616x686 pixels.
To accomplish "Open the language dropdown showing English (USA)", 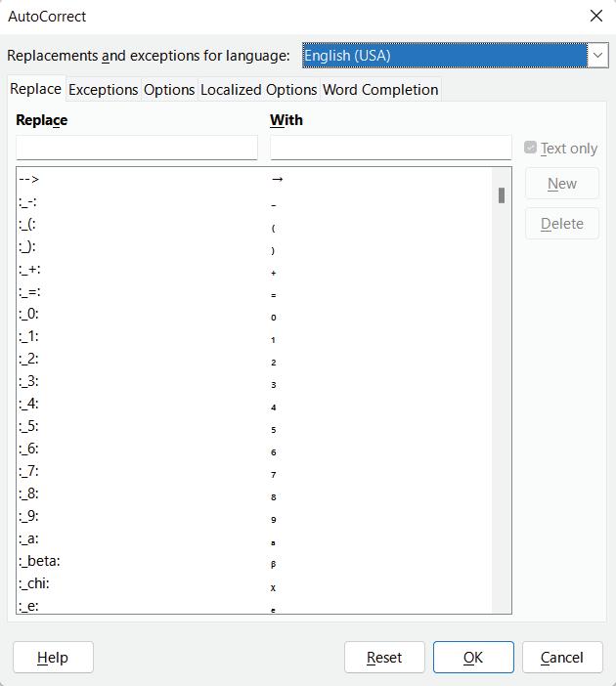I will tap(445, 56).
